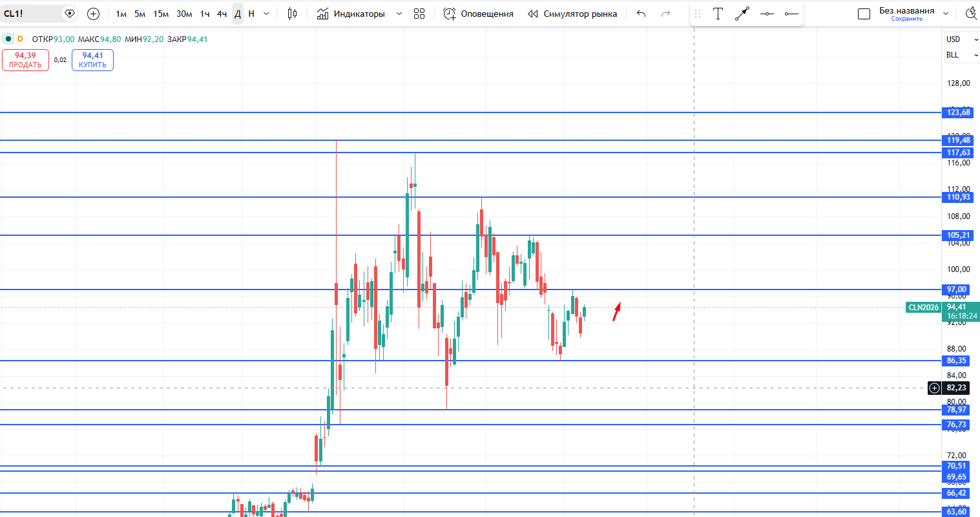This screenshot has height=517, width=980.
Task: Select the 76,73 price level label
Action: (955, 425)
